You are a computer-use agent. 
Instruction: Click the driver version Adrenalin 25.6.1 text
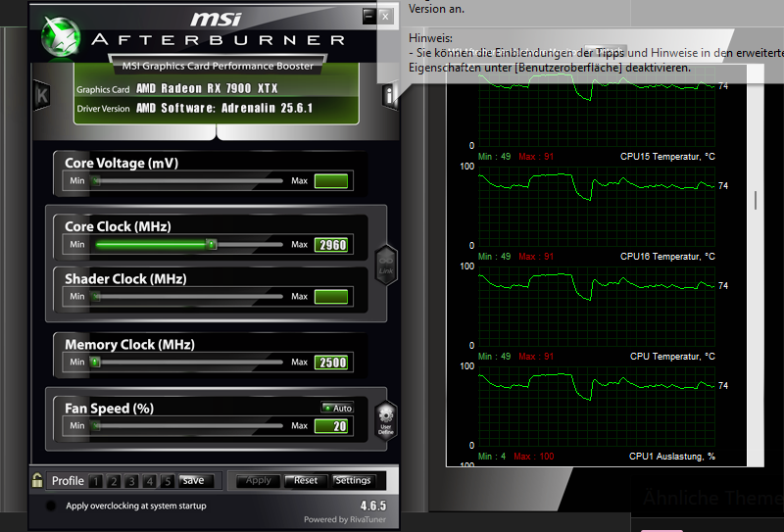tap(224, 108)
